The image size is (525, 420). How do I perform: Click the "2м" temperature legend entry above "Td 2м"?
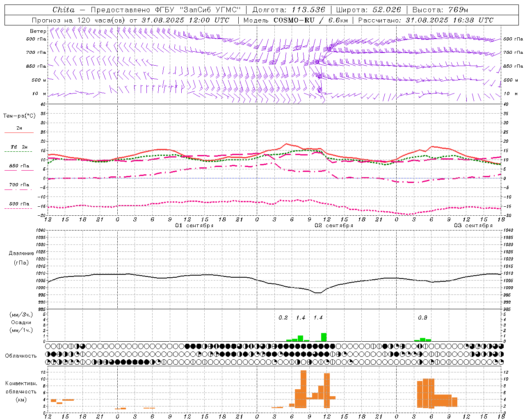coord(19,128)
